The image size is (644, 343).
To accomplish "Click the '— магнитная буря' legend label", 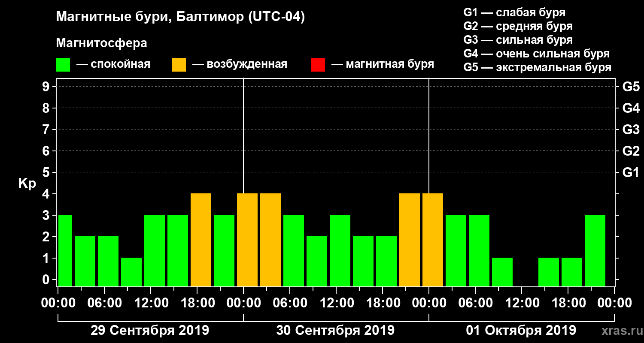I will [x=383, y=65].
